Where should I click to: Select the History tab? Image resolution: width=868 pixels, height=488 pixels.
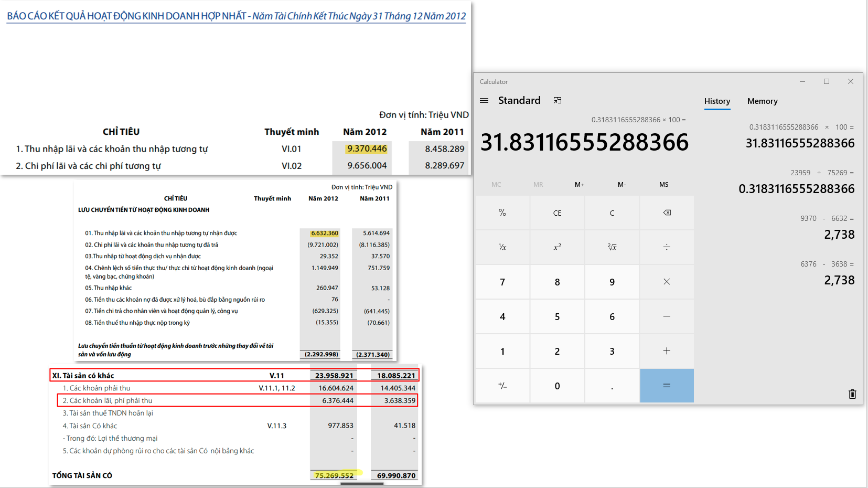coord(717,101)
